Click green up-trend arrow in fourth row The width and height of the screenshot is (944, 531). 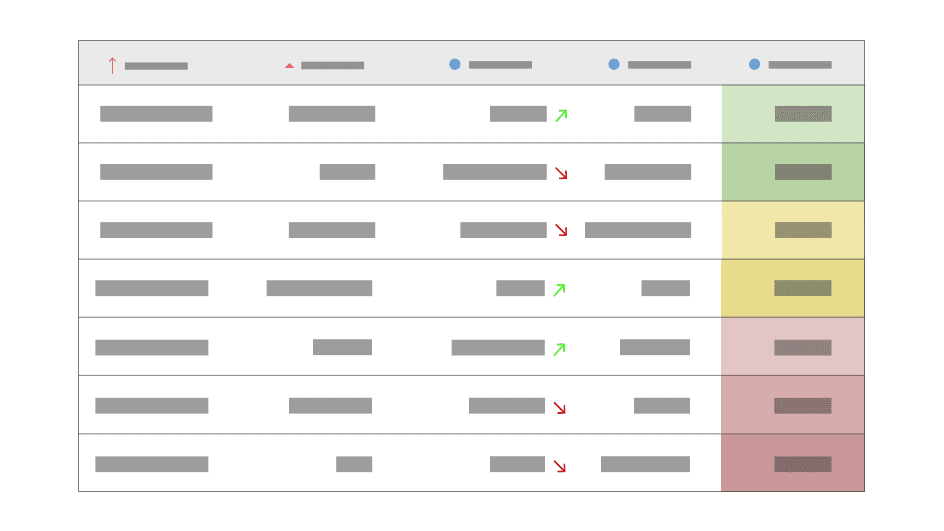559,289
